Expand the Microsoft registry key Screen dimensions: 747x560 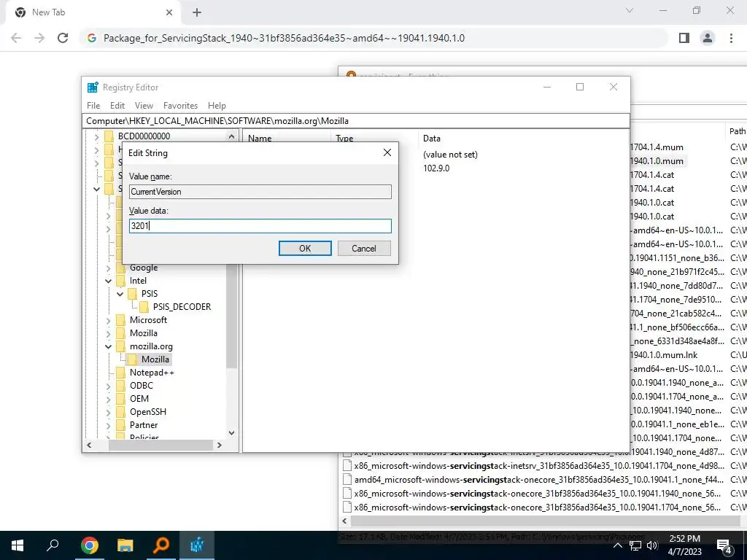tap(109, 321)
